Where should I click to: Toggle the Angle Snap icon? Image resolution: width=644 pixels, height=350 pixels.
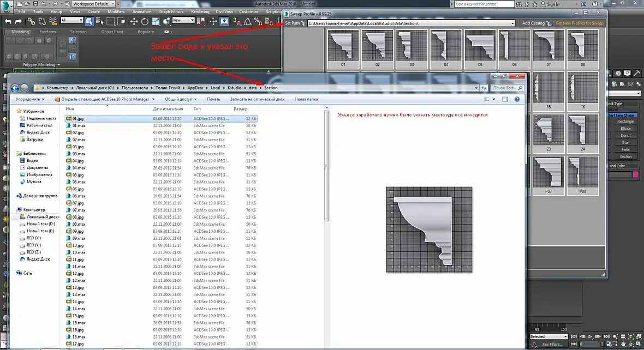(247, 21)
